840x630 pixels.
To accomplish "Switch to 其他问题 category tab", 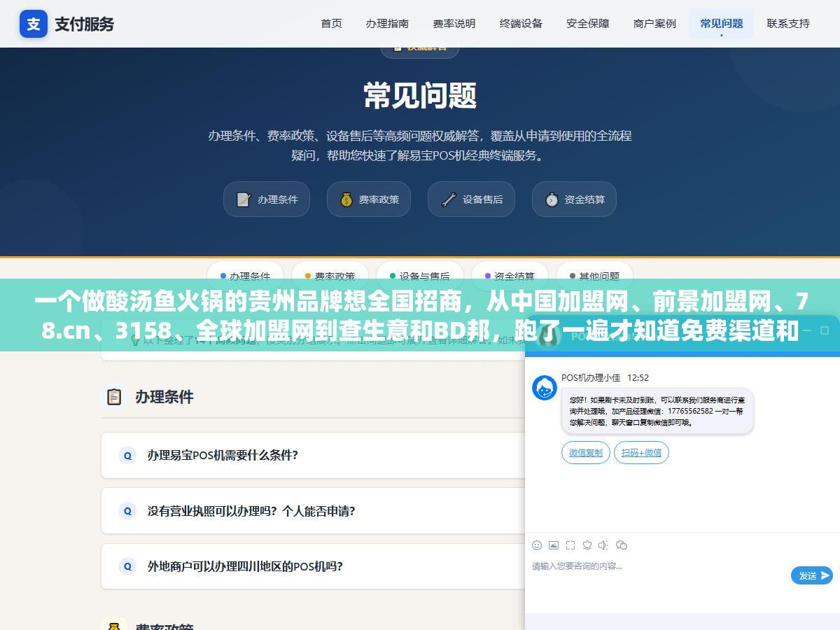I will pyautogui.click(x=594, y=276).
